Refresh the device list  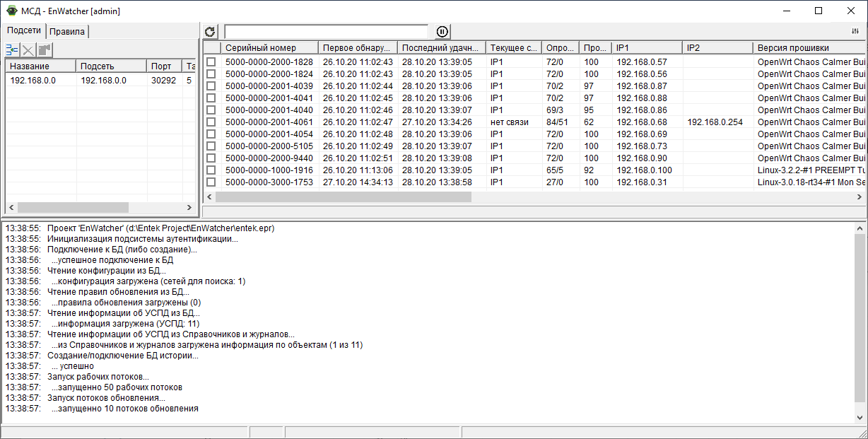[210, 32]
